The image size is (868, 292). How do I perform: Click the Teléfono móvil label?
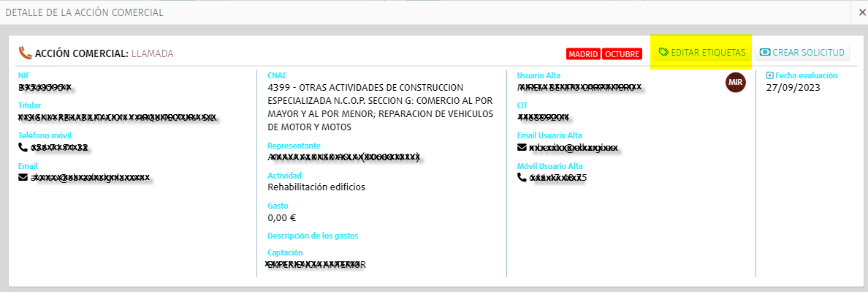45,135
